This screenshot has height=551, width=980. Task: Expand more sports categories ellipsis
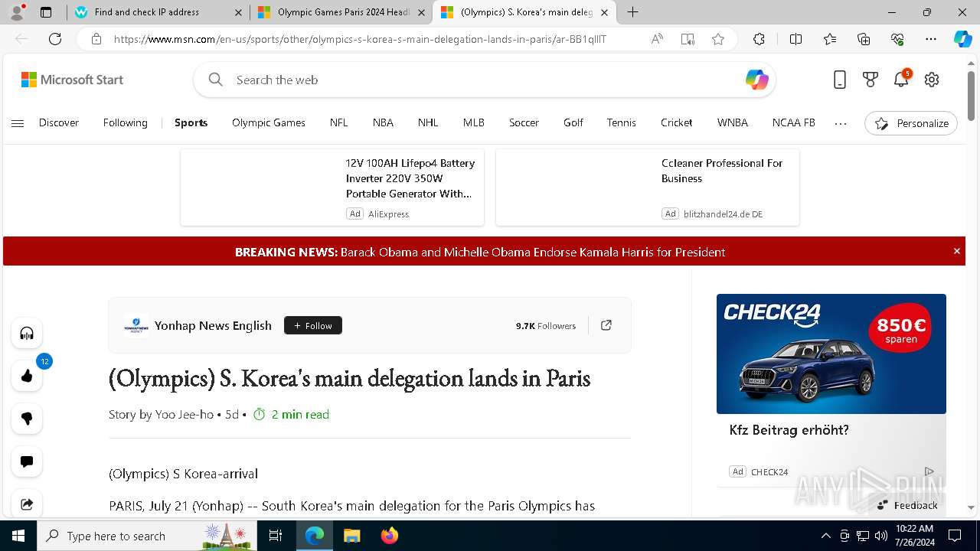(841, 123)
